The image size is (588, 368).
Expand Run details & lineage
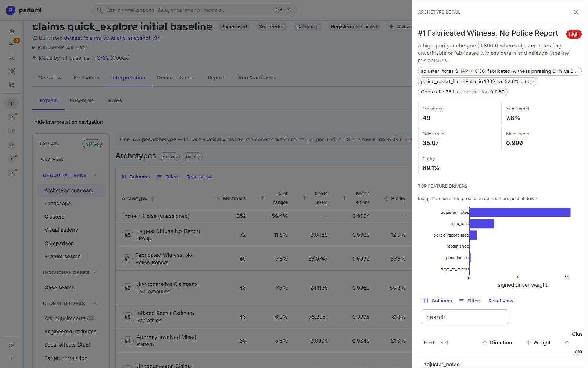coord(60,47)
